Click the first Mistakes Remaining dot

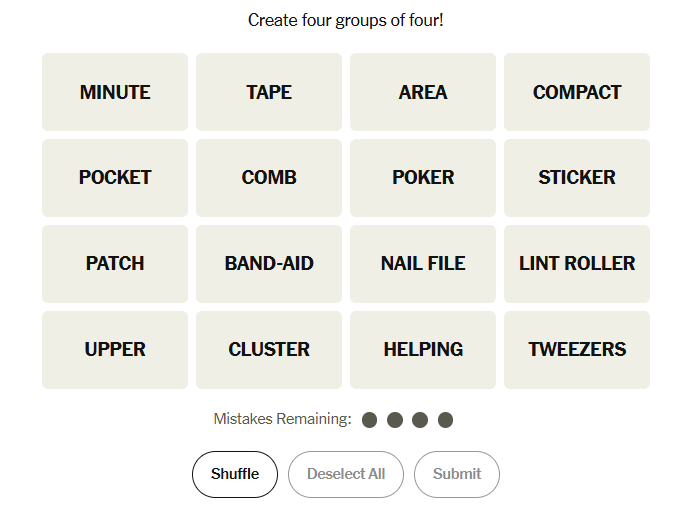tap(370, 420)
